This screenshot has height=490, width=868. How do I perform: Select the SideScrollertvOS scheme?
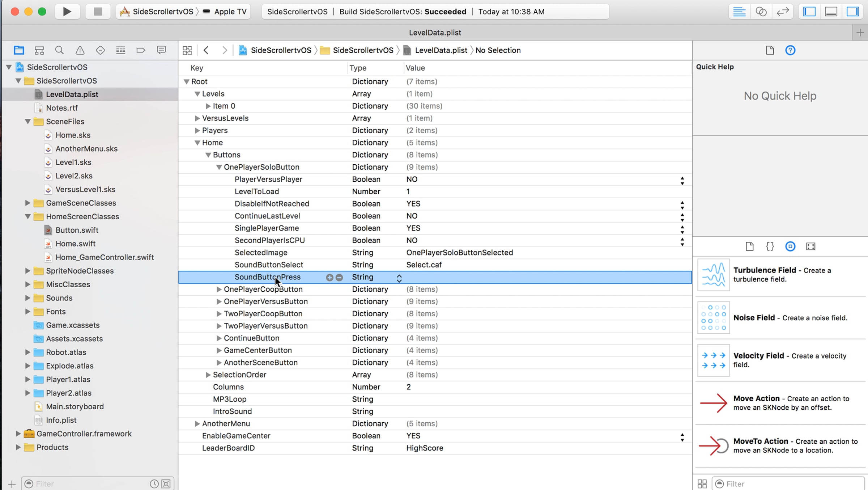(x=157, y=12)
